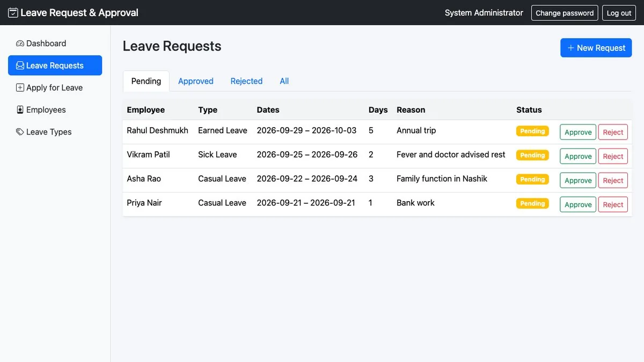Approve Vikram Patil's sick leave
Screen dimensions: 644x362
(x=578, y=156)
